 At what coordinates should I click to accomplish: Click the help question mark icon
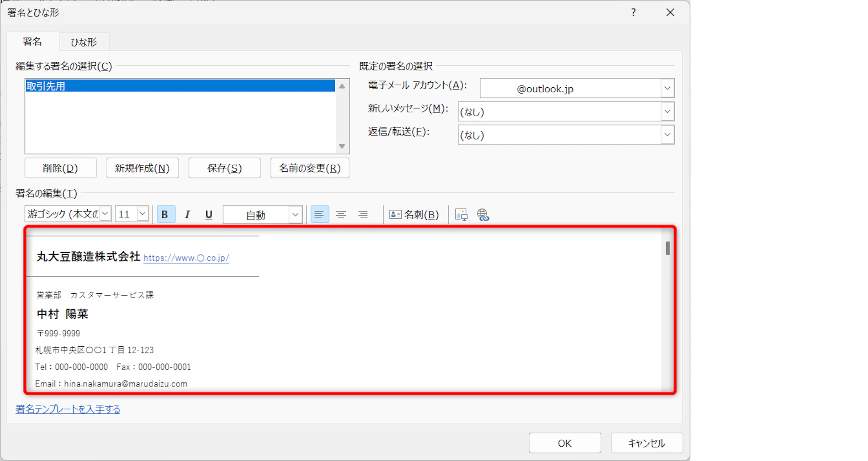(x=633, y=12)
